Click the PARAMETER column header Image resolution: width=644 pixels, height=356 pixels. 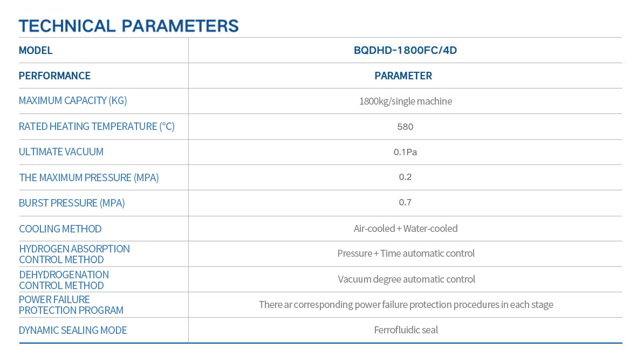pos(403,76)
